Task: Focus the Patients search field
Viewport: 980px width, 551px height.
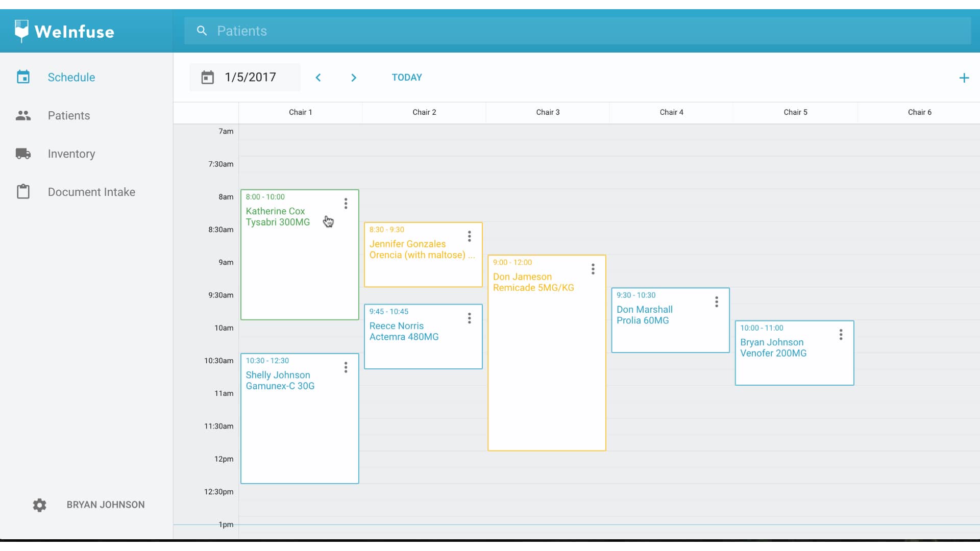Action: (577, 31)
